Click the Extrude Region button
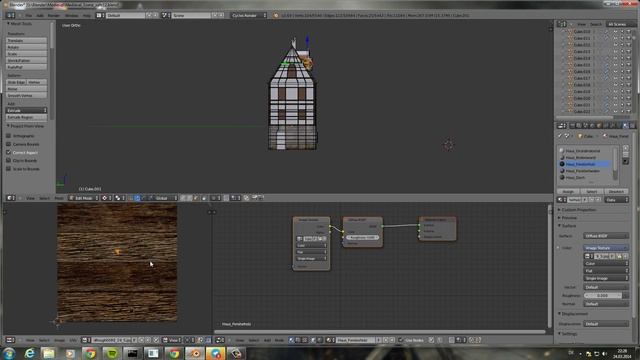640x360 pixels. point(26,117)
